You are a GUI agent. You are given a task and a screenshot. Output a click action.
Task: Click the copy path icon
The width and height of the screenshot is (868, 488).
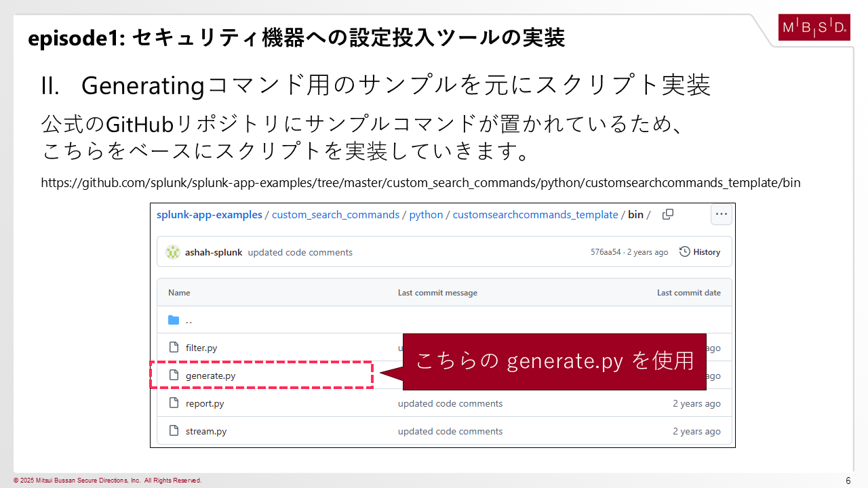(668, 214)
